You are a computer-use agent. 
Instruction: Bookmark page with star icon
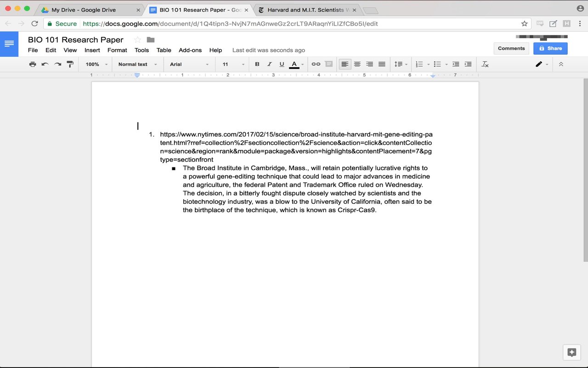point(524,23)
